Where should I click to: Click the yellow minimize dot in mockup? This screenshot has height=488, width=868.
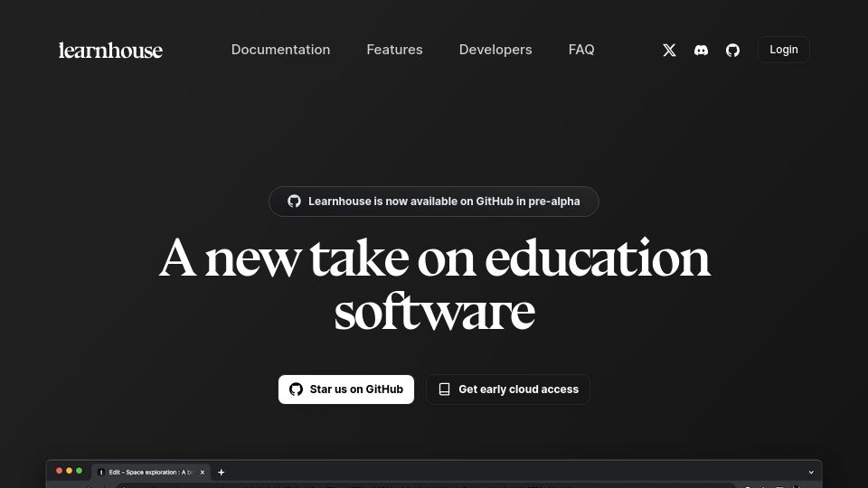pyautogui.click(x=70, y=471)
